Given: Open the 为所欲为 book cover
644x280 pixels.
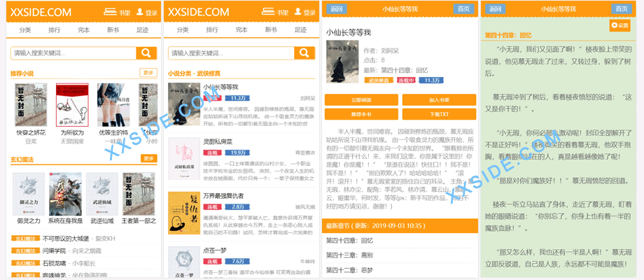Looking at the screenshot, I should [72, 105].
